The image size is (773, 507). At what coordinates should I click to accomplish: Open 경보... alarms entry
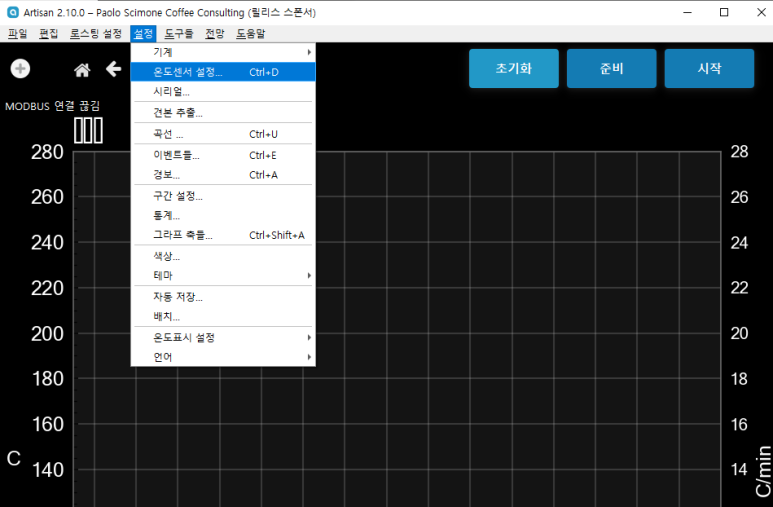[x=223, y=175]
